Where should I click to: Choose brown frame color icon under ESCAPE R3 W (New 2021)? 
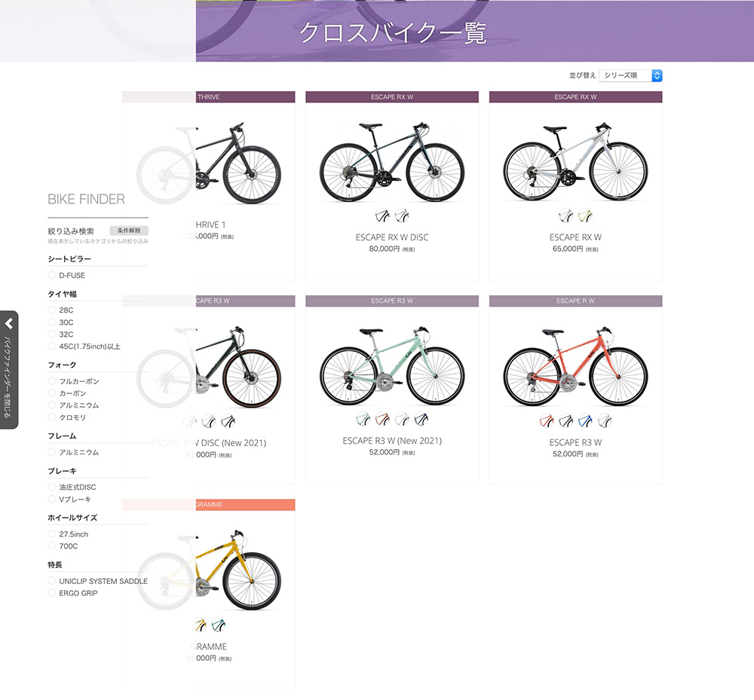coord(383,419)
